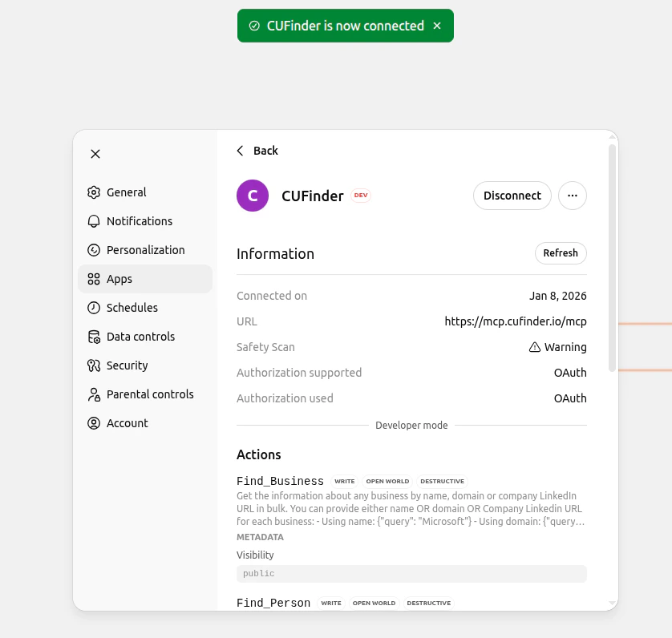
Task: Click the purple CUFinder avatar
Action: coord(253,196)
